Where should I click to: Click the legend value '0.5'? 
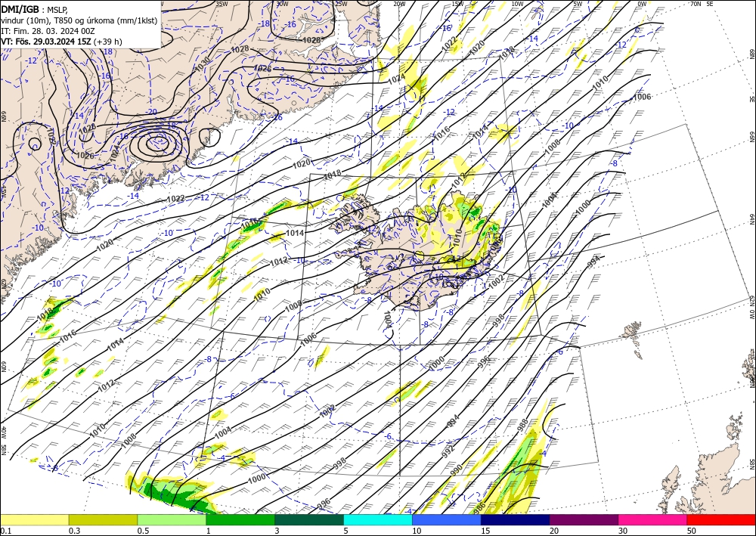[143, 531]
